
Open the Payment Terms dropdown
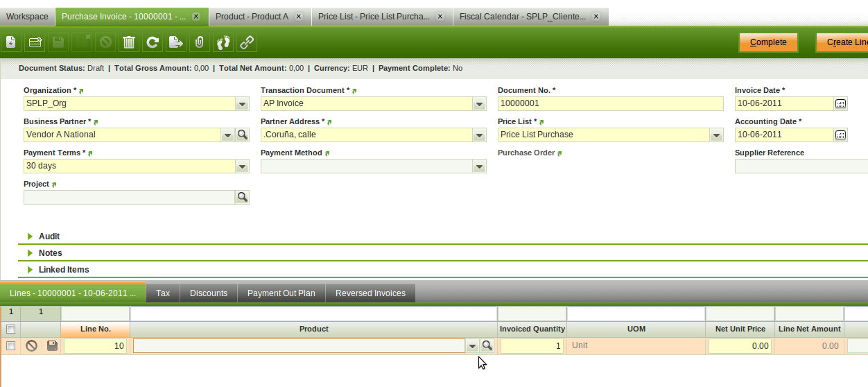242,166
